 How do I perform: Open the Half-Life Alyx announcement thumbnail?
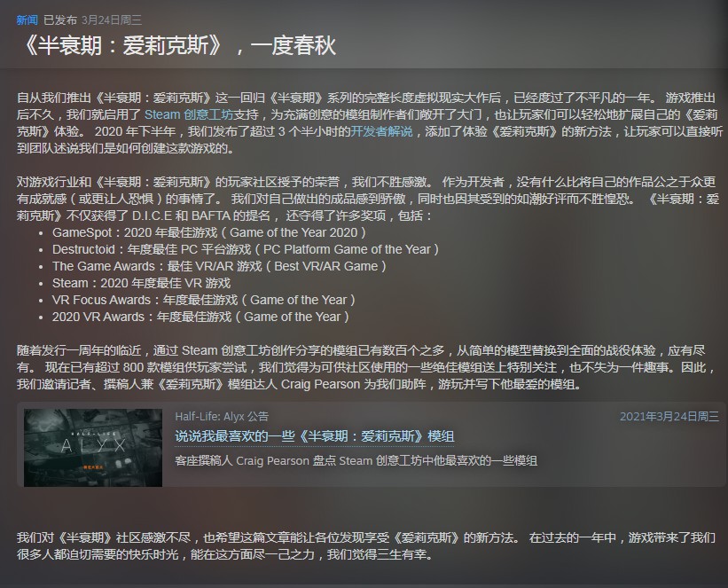(x=93, y=448)
